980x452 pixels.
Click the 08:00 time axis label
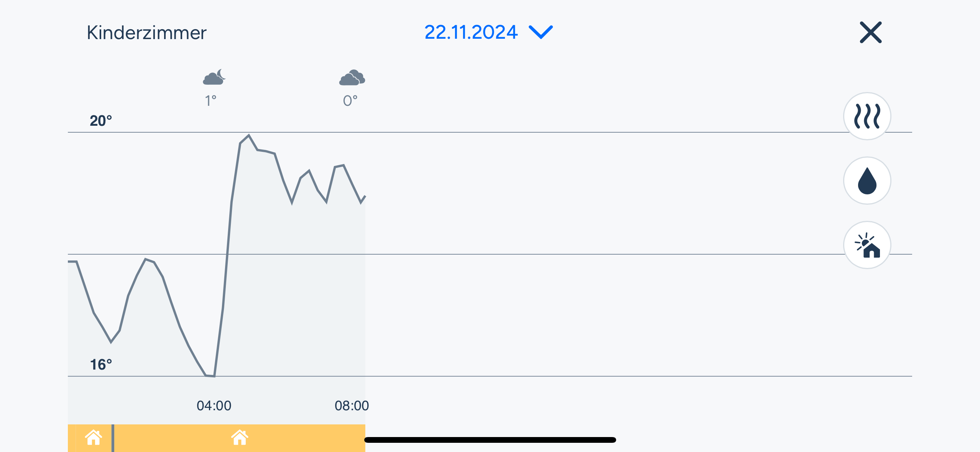352,406
